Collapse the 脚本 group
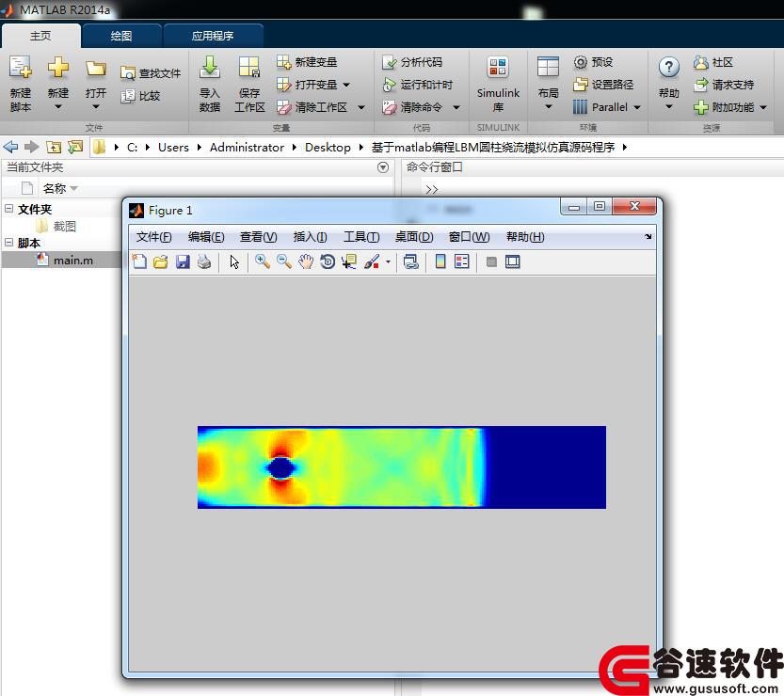The width and height of the screenshot is (784, 696). pyautogui.click(x=8, y=243)
